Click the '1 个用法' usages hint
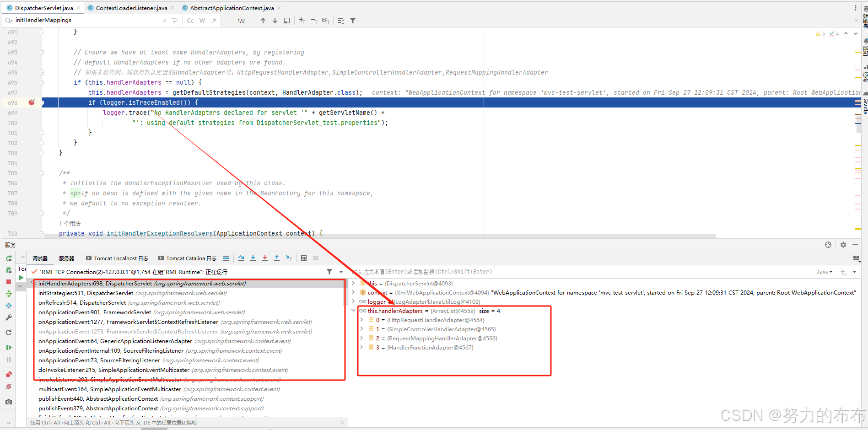The height and width of the screenshot is (430, 868). 70,223
